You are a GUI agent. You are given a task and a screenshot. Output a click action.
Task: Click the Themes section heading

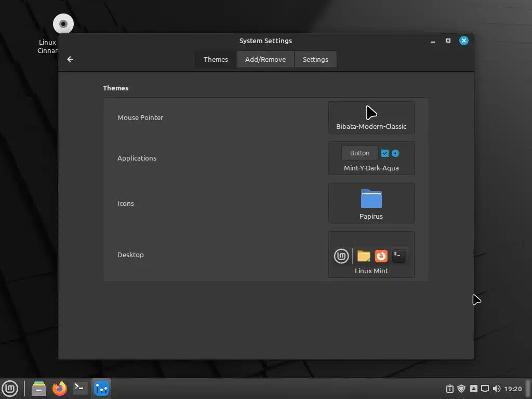(x=116, y=88)
